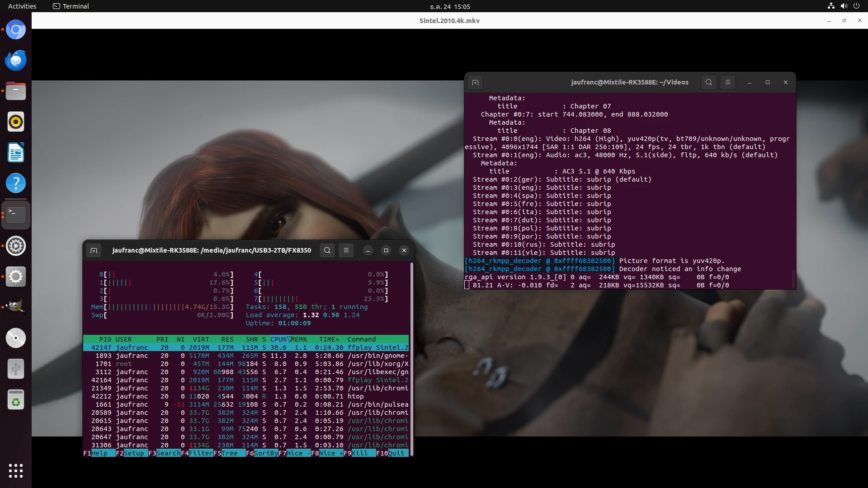The image size is (868, 488).
Task: Open volume icon in top bar
Action: click(844, 6)
